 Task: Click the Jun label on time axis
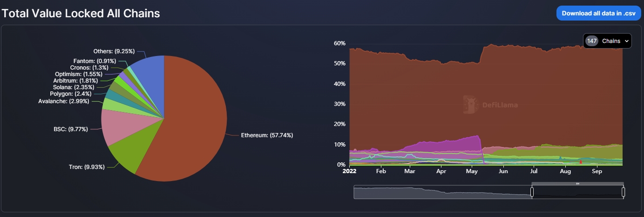503,171
